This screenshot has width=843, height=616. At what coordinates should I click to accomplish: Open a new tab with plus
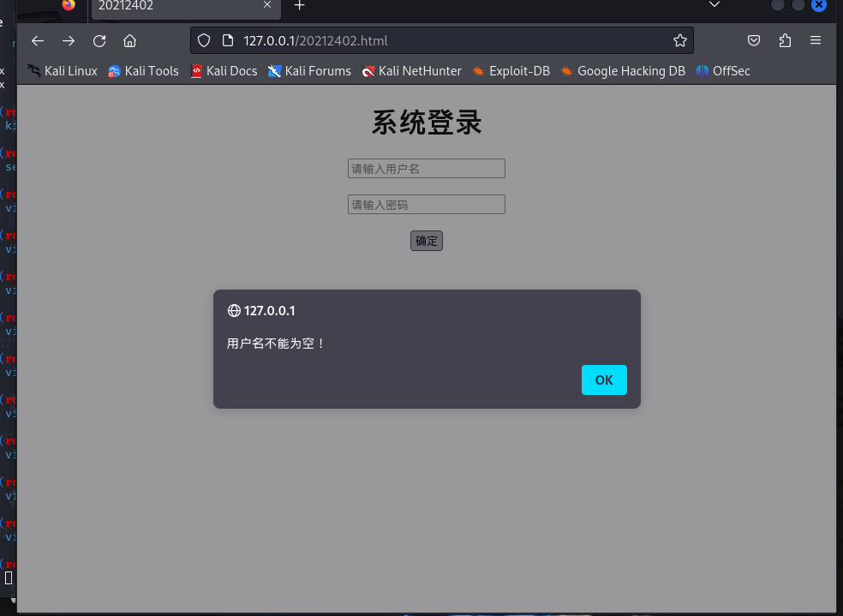(x=300, y=6)
